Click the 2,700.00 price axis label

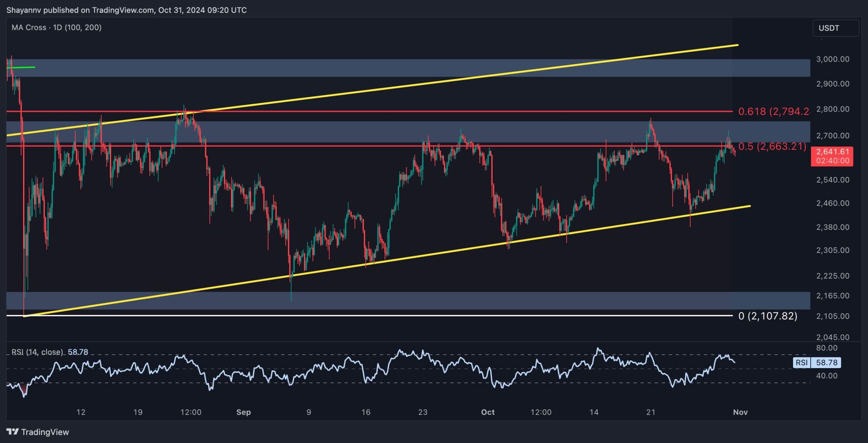click(x=833, y=136)
